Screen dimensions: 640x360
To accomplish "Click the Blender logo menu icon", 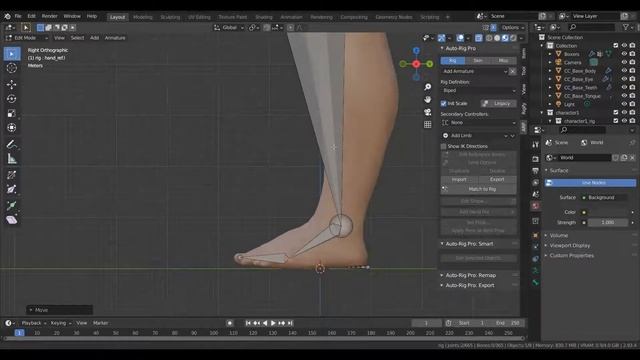I will point(7,16).
